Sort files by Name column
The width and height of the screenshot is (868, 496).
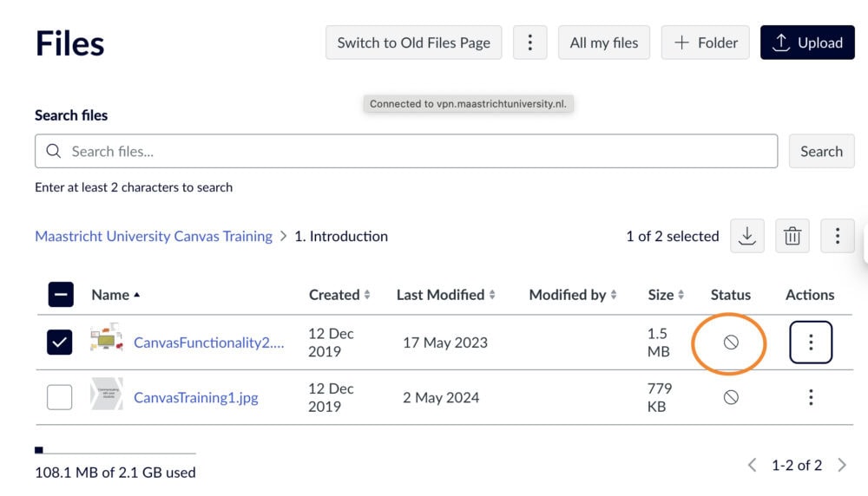coord(115,295)
